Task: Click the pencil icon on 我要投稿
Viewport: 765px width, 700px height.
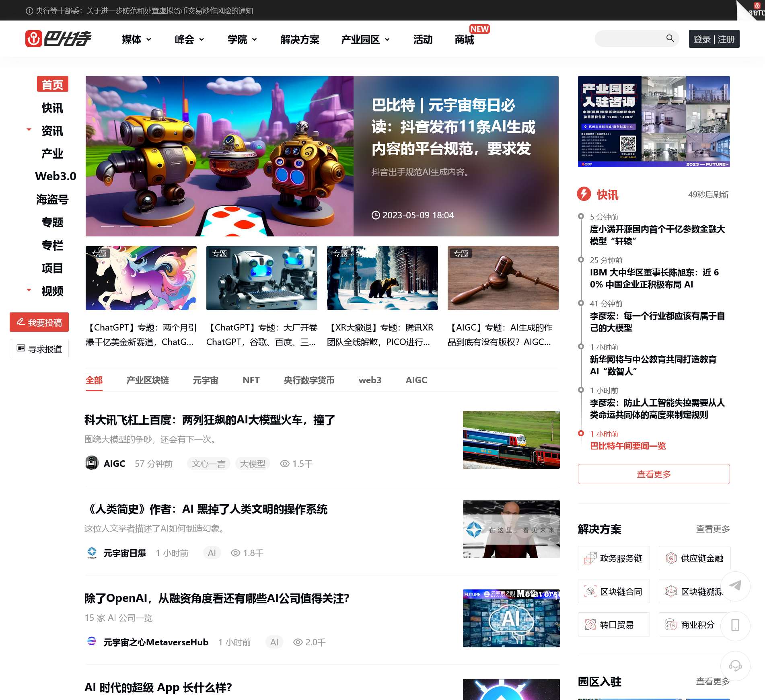Action: tap(21, 322)
